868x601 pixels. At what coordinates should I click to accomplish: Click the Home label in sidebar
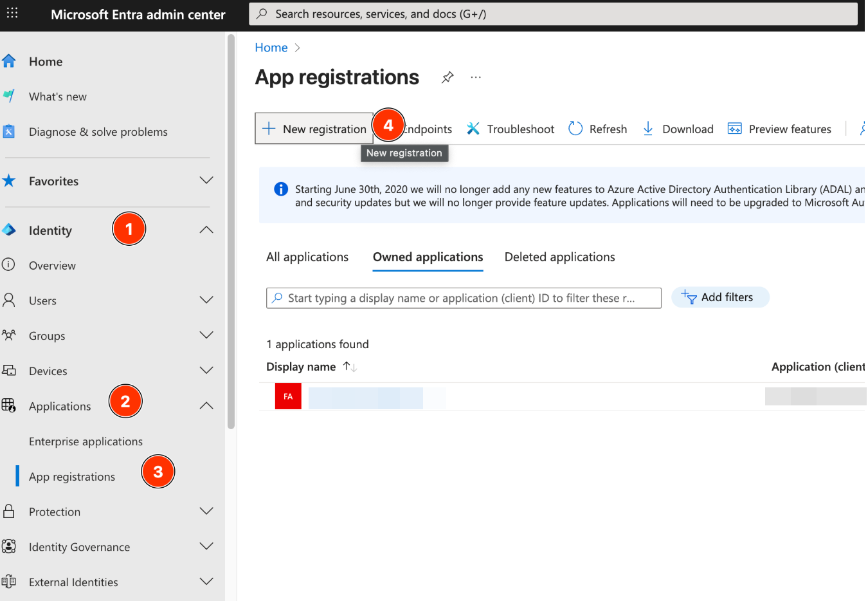point(46,62)
